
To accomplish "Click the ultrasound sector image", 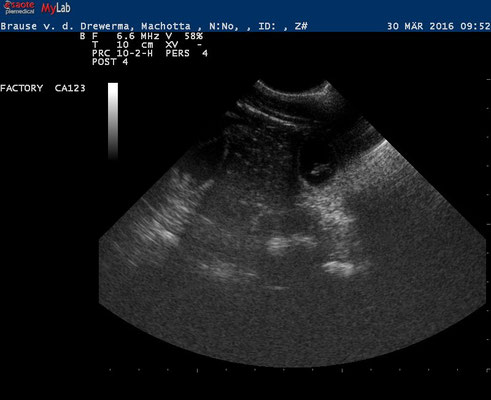I will (292, 223).
